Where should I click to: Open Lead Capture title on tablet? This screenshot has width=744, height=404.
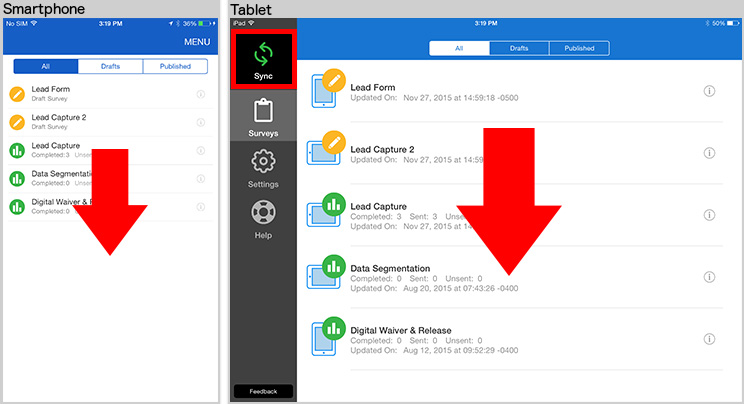(x=378, y=207)
